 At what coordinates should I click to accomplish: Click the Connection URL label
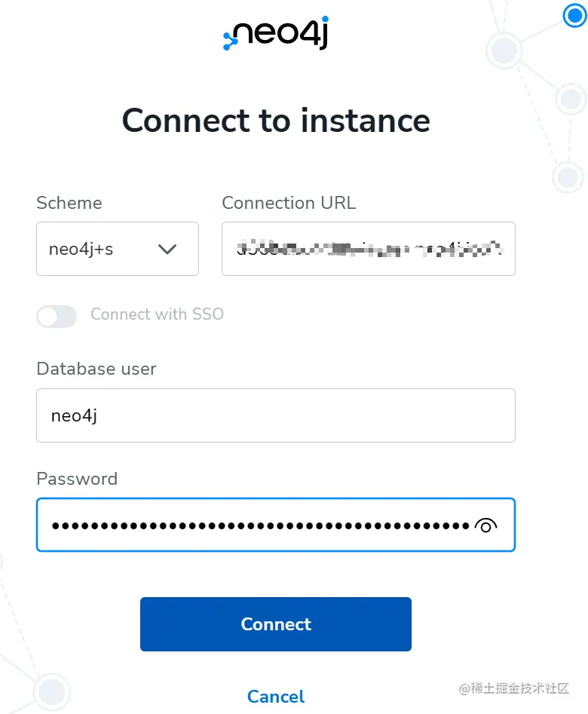click(289, 203)
